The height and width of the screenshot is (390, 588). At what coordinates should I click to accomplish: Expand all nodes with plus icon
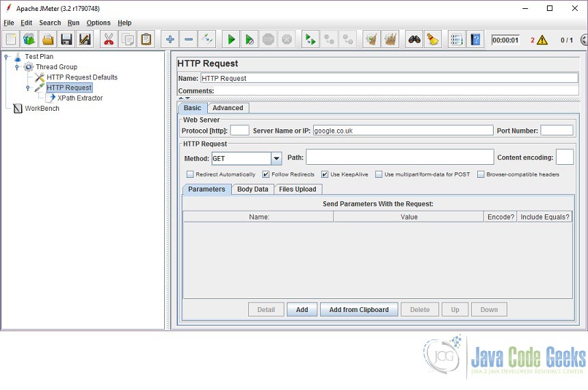[170, 39]
